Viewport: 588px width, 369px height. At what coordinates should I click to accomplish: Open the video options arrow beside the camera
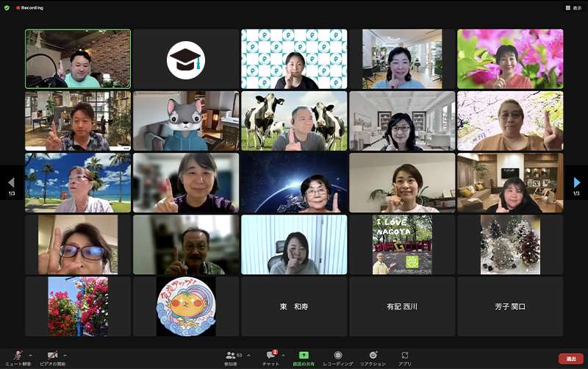[65, 355]
